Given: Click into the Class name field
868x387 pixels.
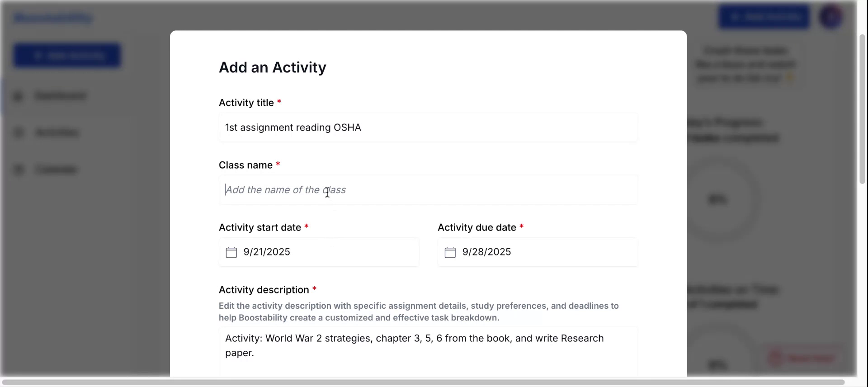Looking at the screenshot, I should tap(428, 190).
